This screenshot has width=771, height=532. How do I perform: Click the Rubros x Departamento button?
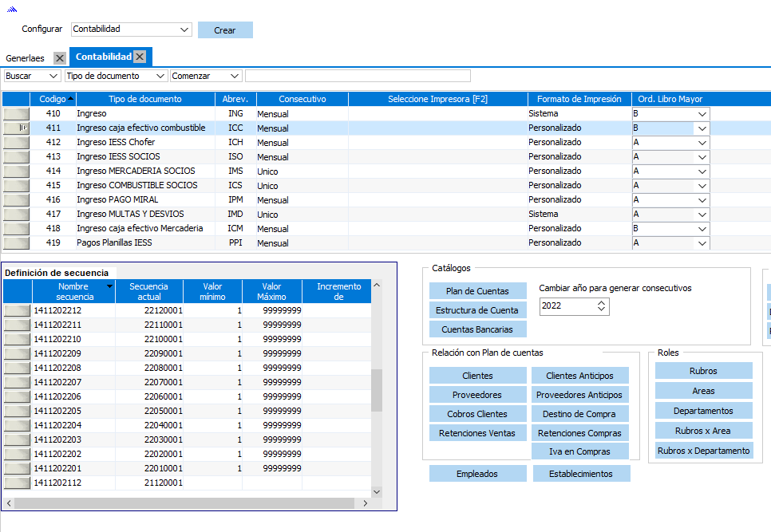[703, 451]
